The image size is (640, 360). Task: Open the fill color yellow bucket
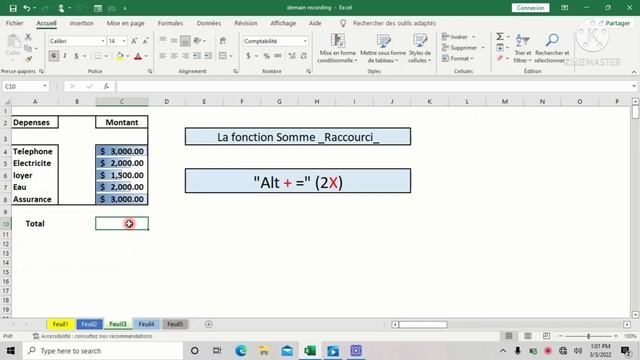(x=120, y=56)
